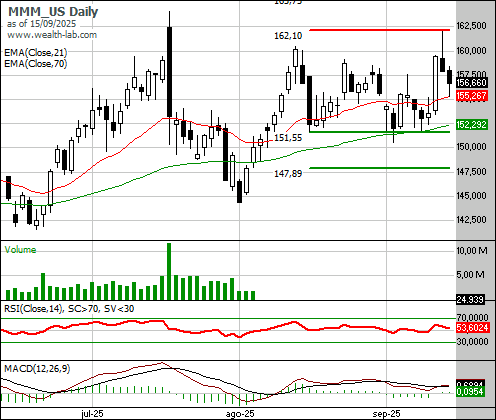This screenshot has width=496, height=420.
Task: Click the 160,000 price axis label
Action: [x=471, y=50]
